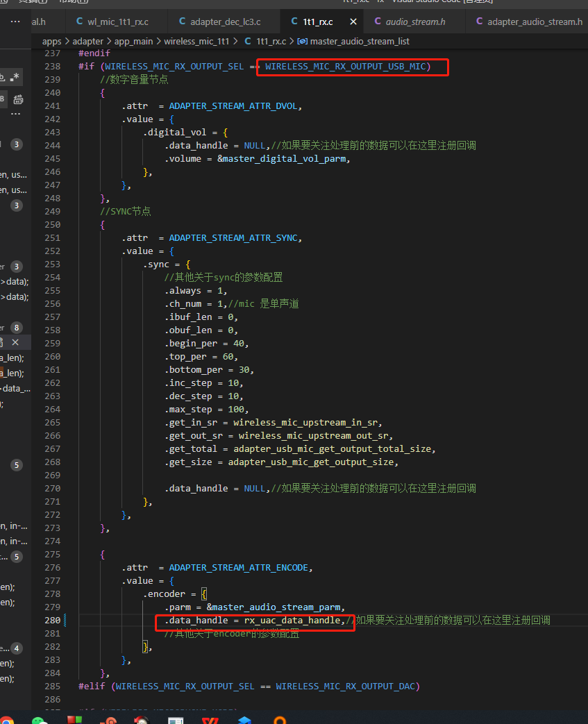Click the ADAPTER_STREAM_ATTR_SYNC constant
The image size is (588, 724).
[233, 238]
